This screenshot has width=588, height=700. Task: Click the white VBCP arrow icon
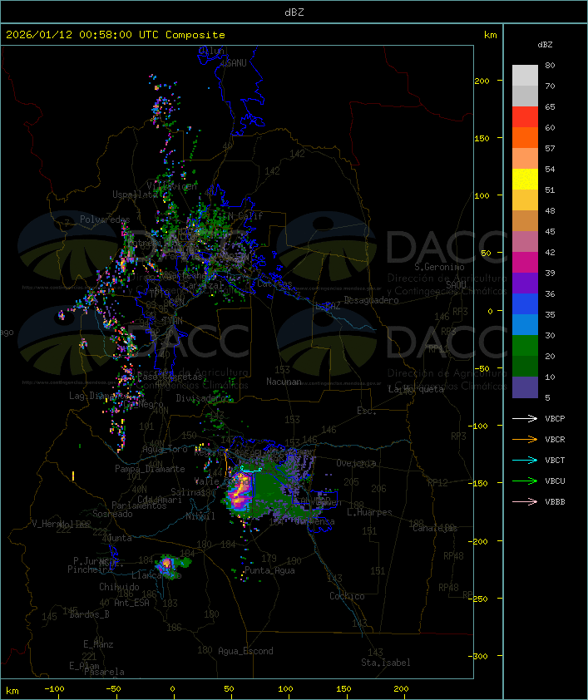[x=525, y=418]
